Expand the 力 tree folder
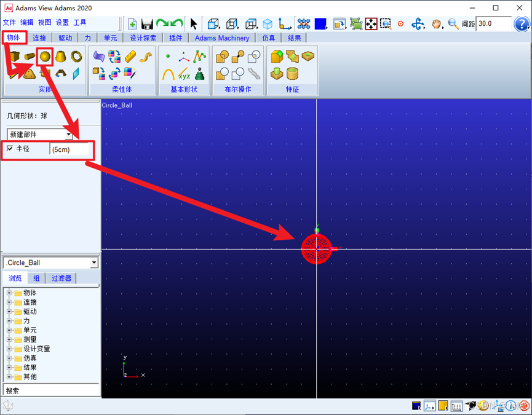Viewport: 532px width, 415px height. 9,321
